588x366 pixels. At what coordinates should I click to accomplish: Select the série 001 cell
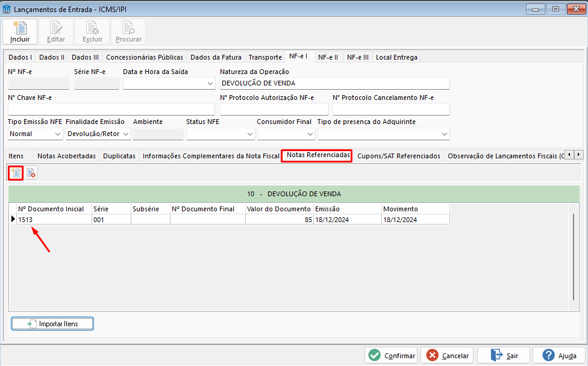point(111,220)
